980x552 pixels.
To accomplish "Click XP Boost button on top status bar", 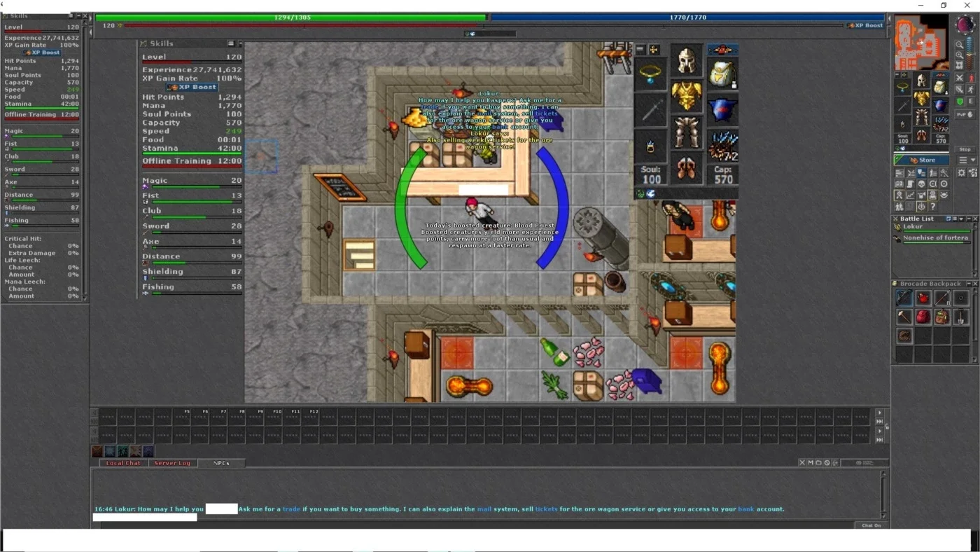I will coord(865,25).
